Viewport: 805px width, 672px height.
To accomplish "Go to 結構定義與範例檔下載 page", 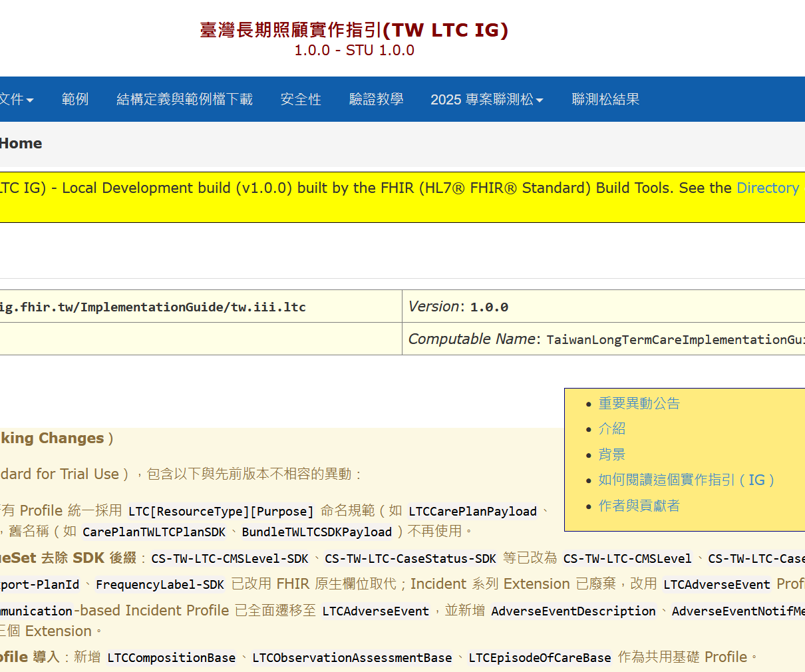I will pos(184,100).
